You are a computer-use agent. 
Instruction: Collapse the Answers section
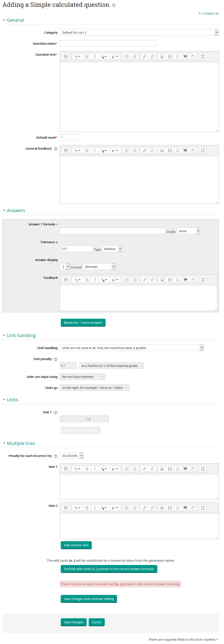(x=16, y=210)
